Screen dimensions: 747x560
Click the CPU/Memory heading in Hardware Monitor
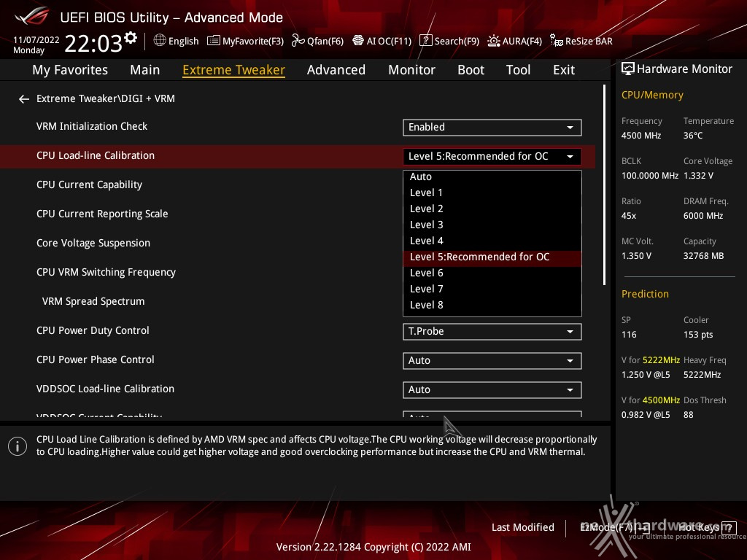click(x=652, y=96)
